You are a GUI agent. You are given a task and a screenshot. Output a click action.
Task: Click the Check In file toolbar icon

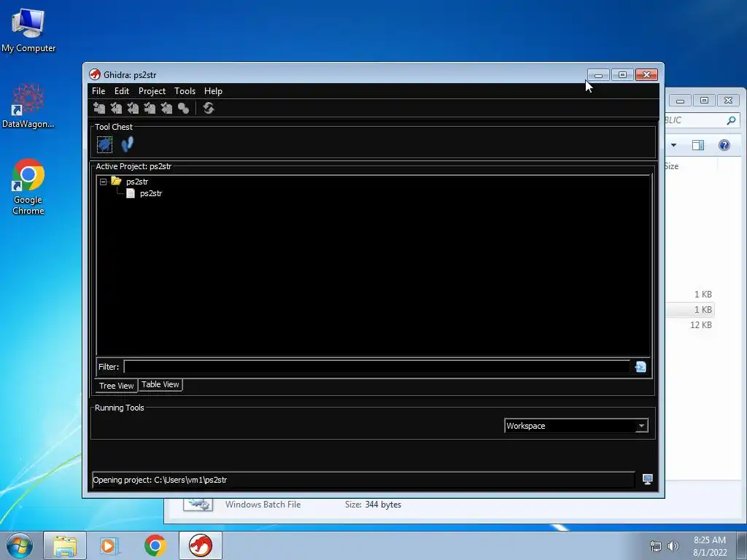(150, 108)
